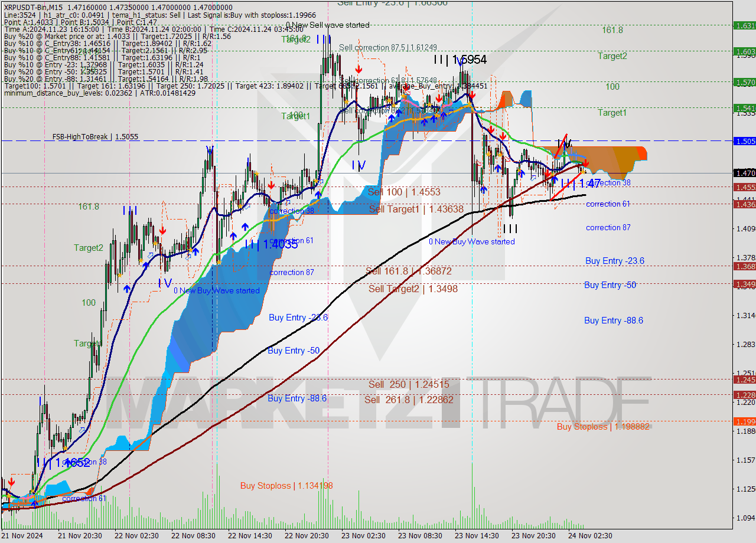Click the 1.368 red price tag
756x543 pixels.
(744, 266)
